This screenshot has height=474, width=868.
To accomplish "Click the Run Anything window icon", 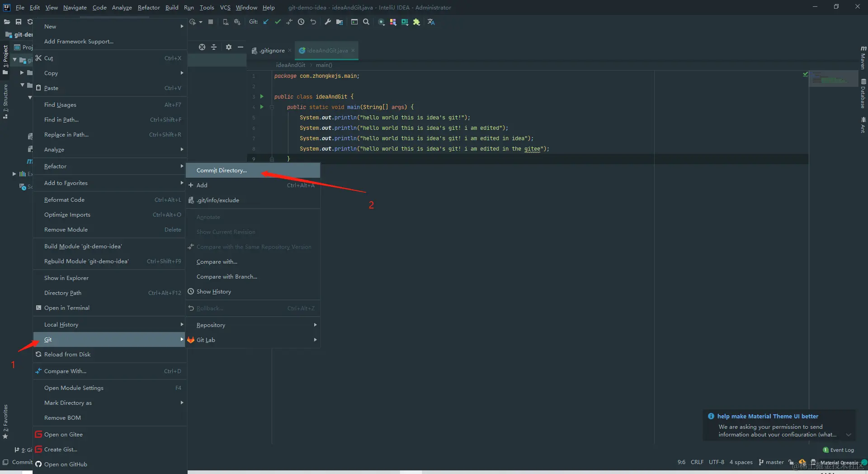I will [x=354, y=22].
